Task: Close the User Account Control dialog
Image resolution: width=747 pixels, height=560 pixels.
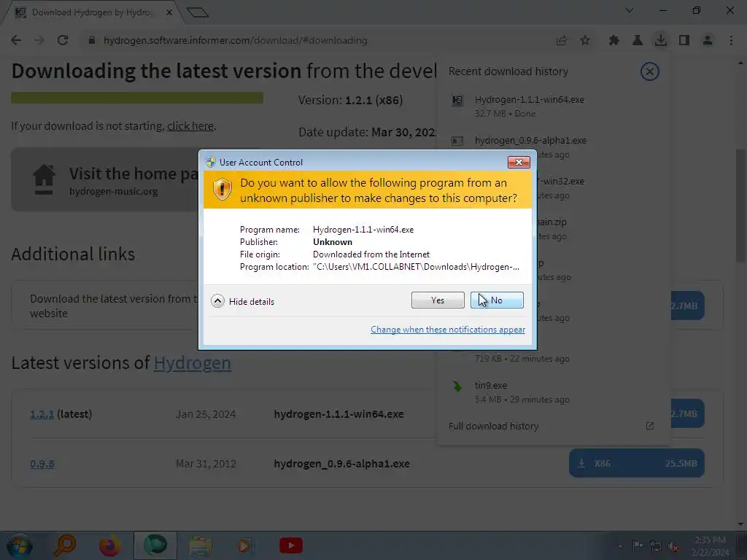Action: tap(519, 163)
